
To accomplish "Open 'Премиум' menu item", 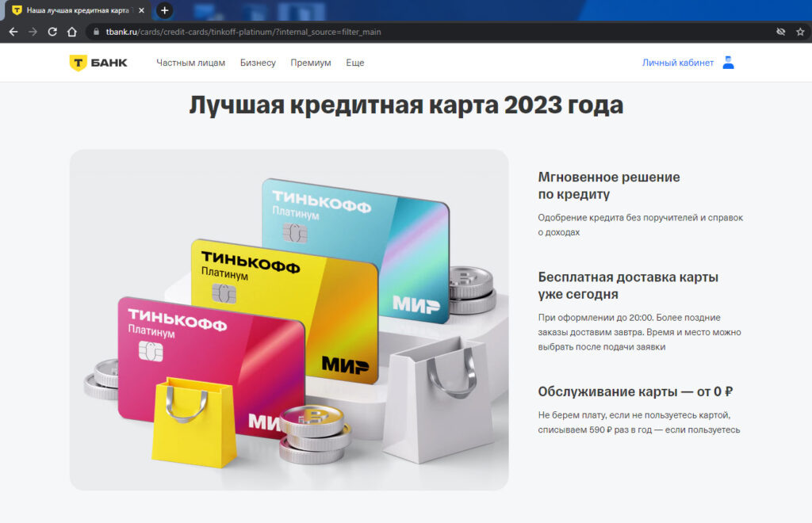I will (x=311, y=63).
